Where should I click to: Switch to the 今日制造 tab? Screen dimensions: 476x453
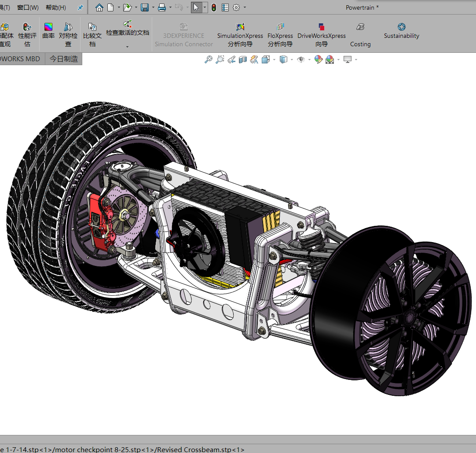tap(64, 59)
